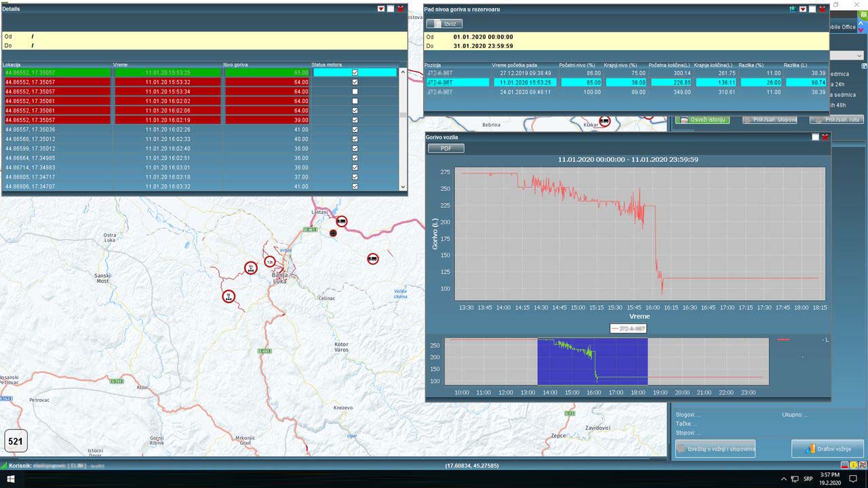868x488 pixels.
Task: Click the vehicle marker near Laktaši
Action: pos(342,221)
